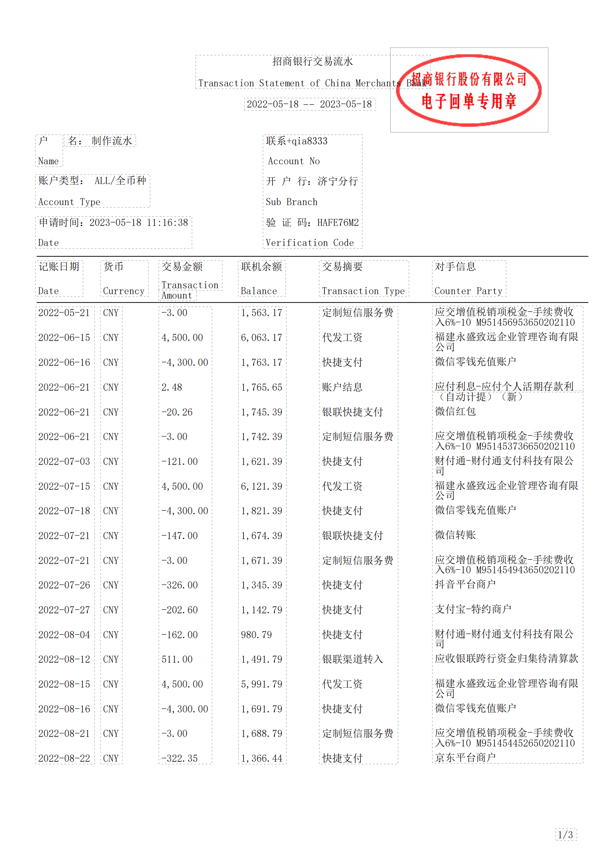This screenshot has width=614, height=868.
Task: Select the date '2022-07-26'
Action: 64,585
